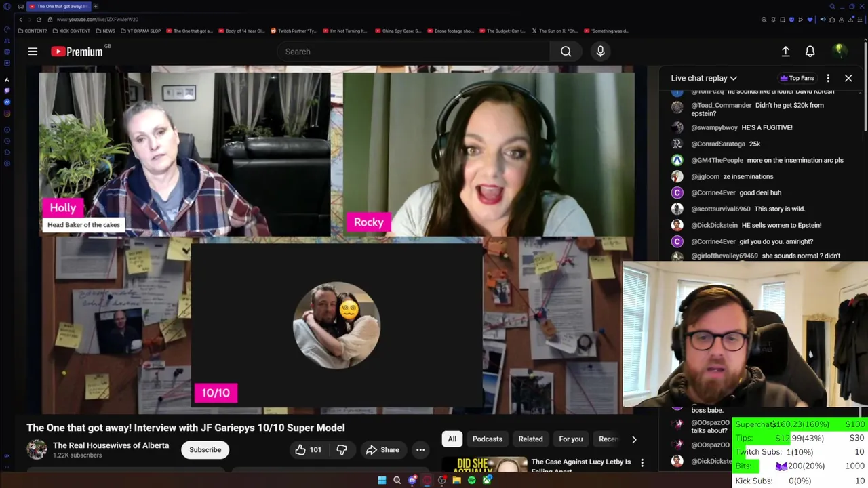Open Twitch in Opera sidebar
868x488 pixels.
click(7, 90)
